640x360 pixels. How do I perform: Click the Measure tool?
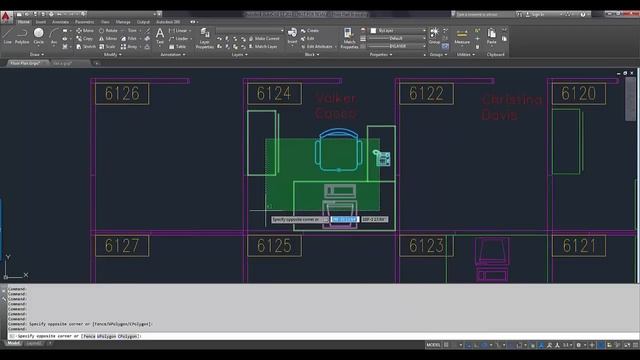[462, 36]
